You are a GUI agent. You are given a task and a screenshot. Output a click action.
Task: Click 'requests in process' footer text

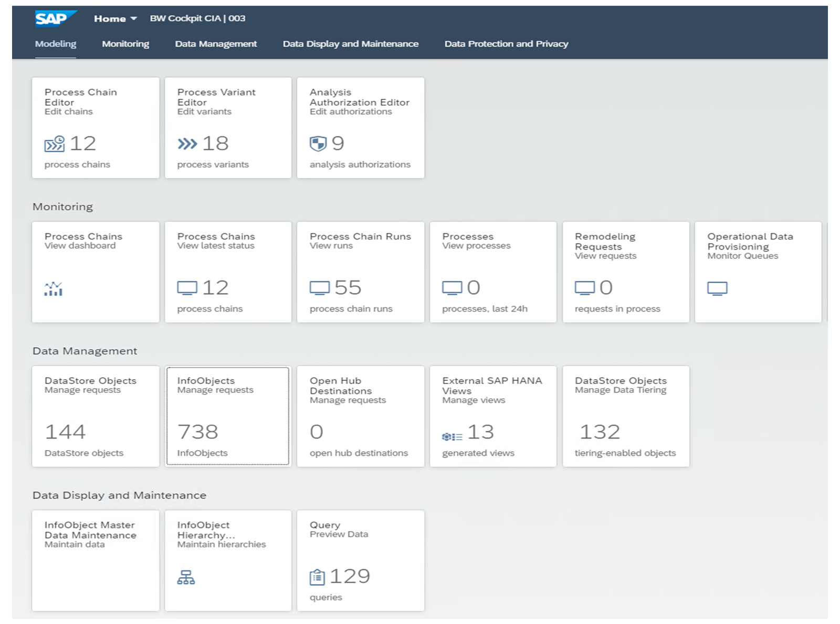click(x=617, y=309)
